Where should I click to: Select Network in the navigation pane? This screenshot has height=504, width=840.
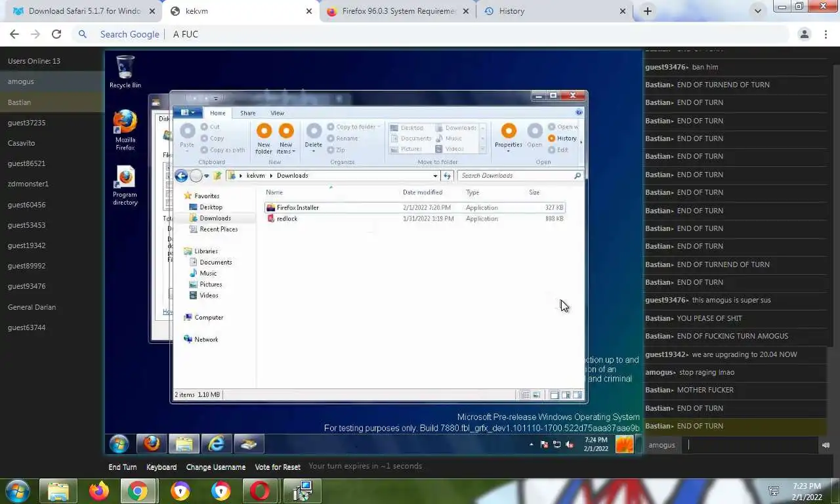pyautogui.click(x=201, y=339)
